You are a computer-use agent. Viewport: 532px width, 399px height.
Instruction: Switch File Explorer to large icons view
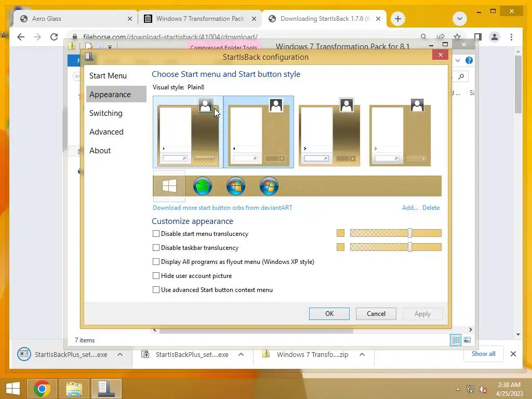pyautogui.click(x=467, y=340)
